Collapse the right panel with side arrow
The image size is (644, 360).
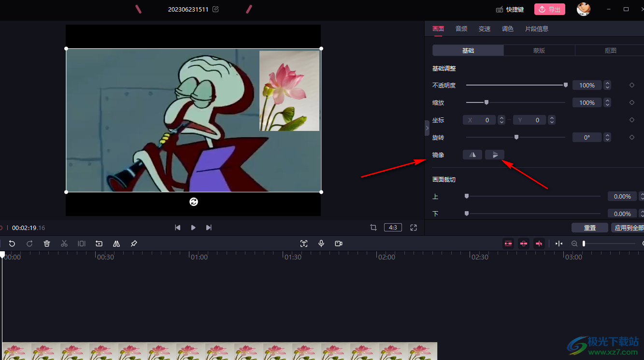tap(427, 128)
